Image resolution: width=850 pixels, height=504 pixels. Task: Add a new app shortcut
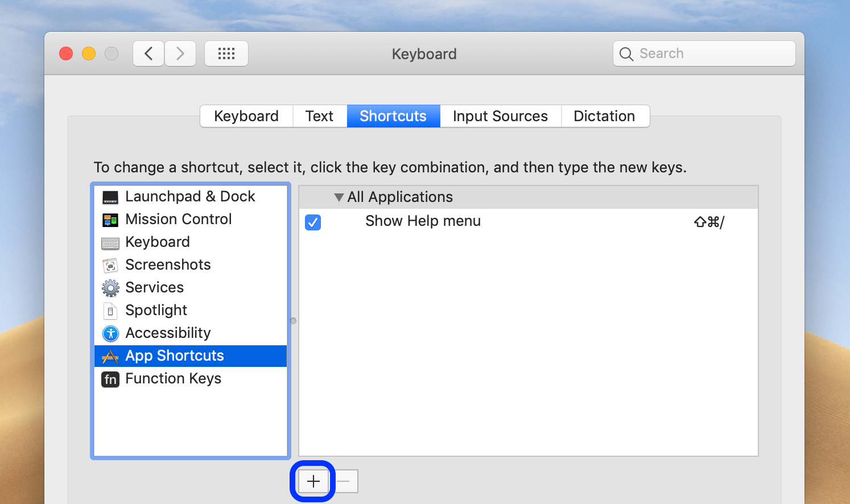coord(312,481)
